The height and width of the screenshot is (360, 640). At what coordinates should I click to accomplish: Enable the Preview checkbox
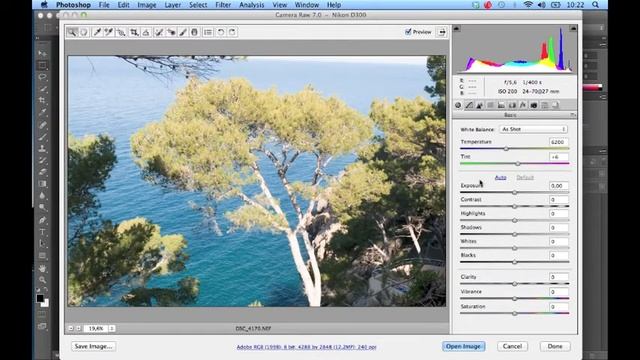coord(408,32)
